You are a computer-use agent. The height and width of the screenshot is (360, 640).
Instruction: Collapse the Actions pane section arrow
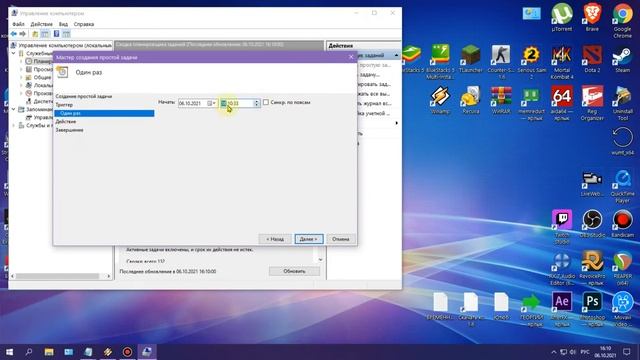396,55
